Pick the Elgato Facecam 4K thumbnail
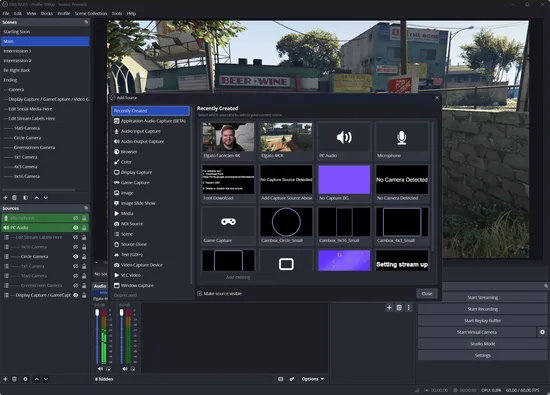This screenshot has width=550, height=395. click(228, 141)
